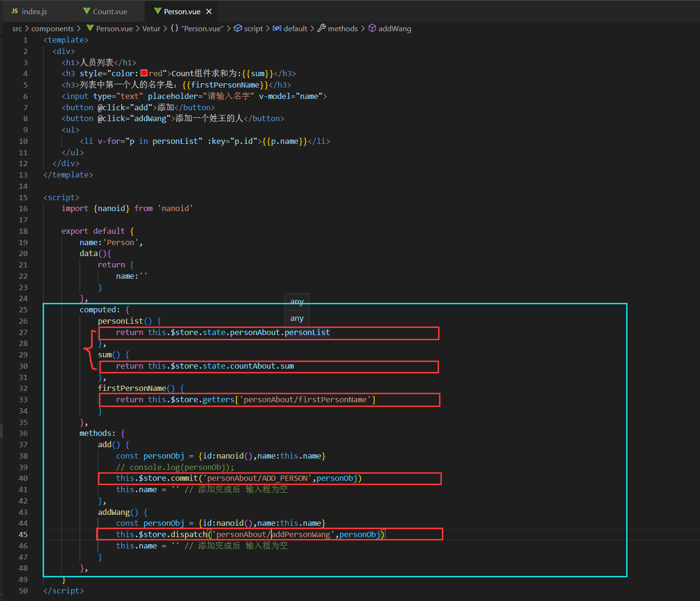Click firstPersonName() on line 32
Viewport: 700px width, 601px height.
136,389
